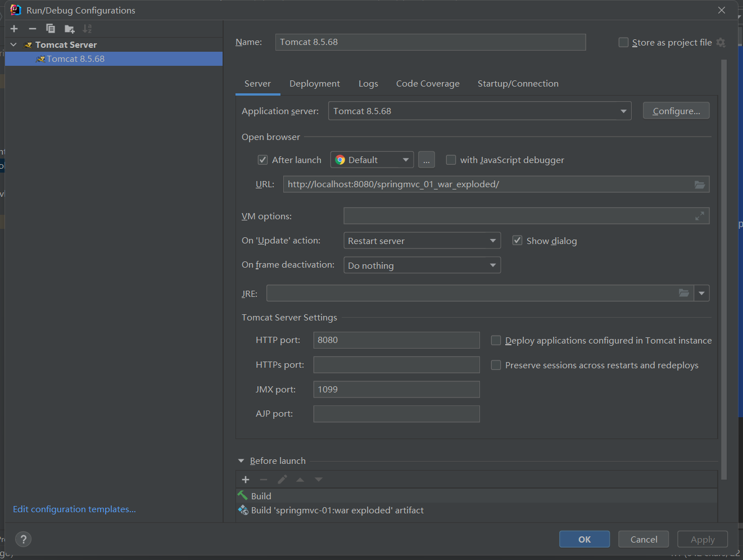Click the Configure... button

click(676, 111)
